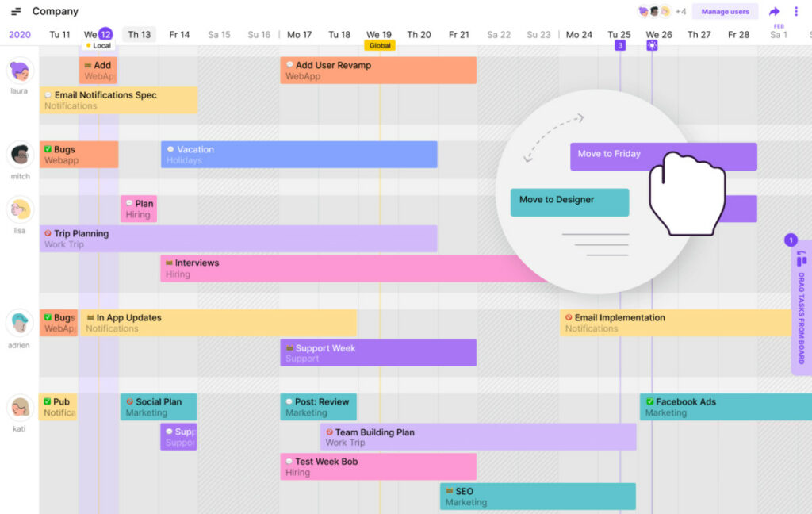812x514 pixels.
Task: Expand the Drag Tasks From Board panel
Action: 800,309
